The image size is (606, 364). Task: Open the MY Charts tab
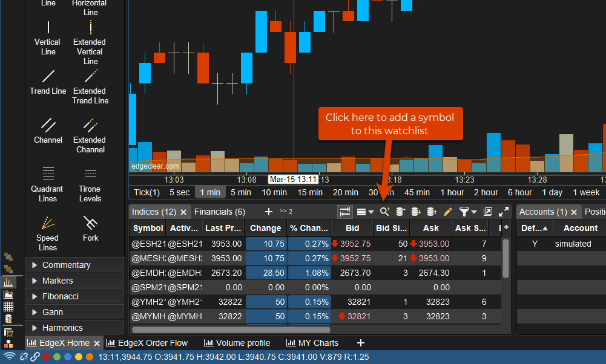(312, 343)
